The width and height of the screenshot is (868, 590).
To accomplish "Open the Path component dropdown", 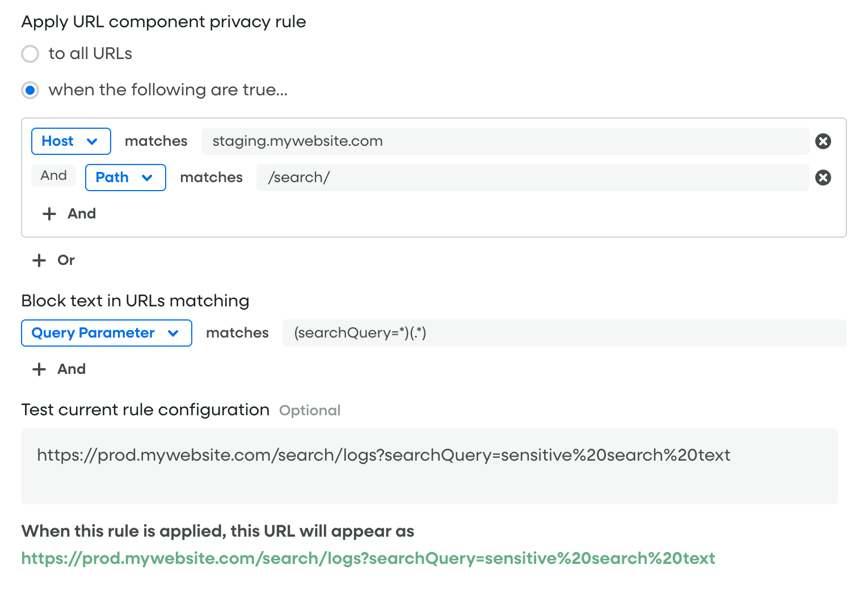I will tap(125, 178).
